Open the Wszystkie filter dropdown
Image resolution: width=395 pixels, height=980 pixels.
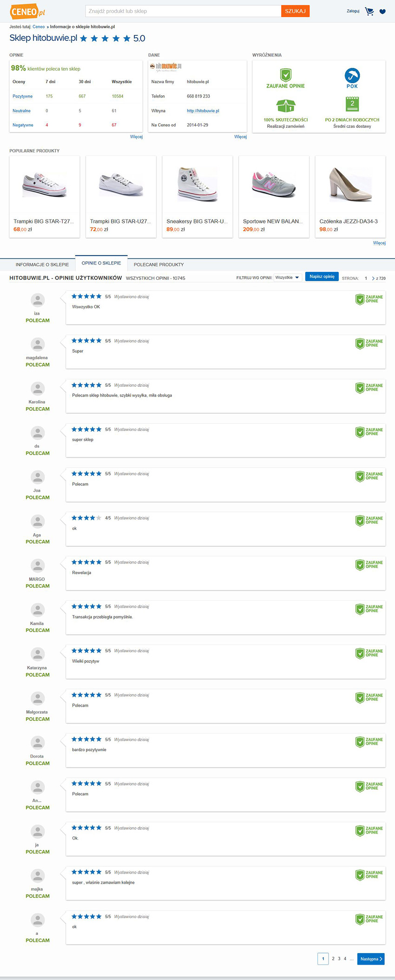pyautogui.click(x=288, y=278)
